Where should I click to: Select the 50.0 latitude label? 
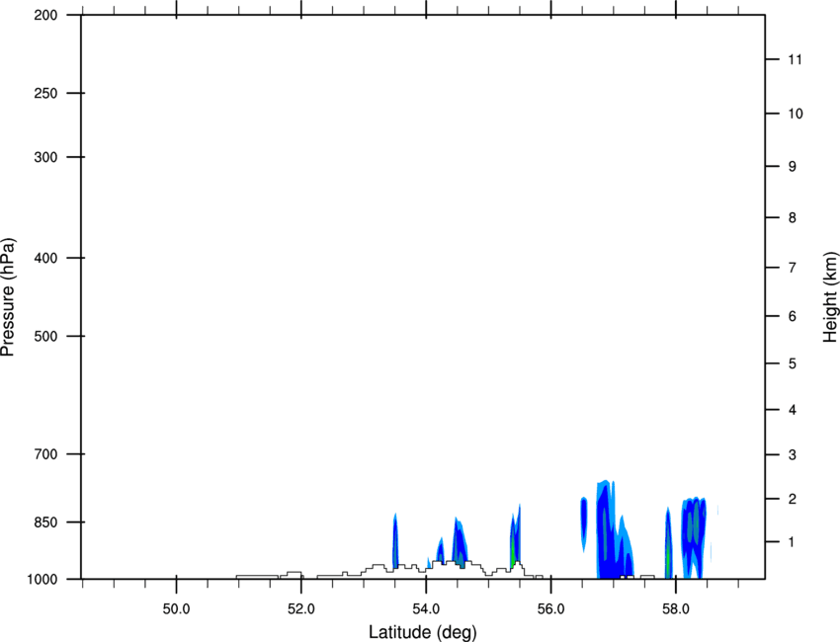176,609
